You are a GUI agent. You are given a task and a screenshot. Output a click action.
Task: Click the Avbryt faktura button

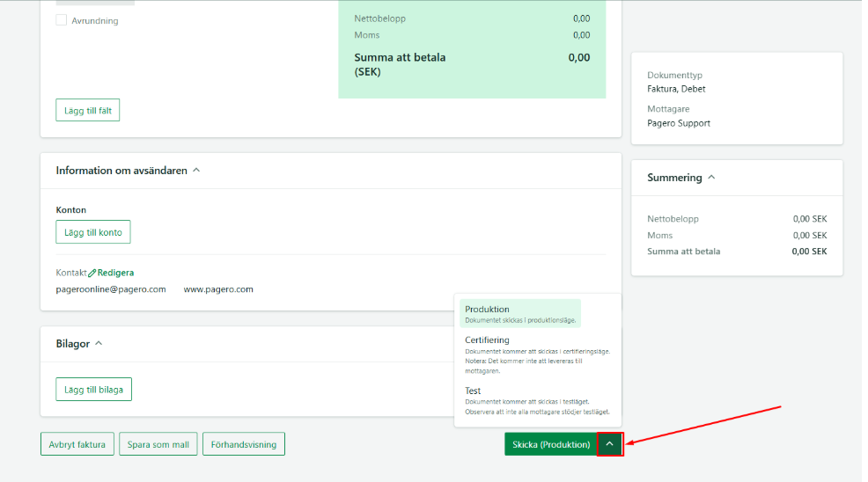tap(77, 444)
